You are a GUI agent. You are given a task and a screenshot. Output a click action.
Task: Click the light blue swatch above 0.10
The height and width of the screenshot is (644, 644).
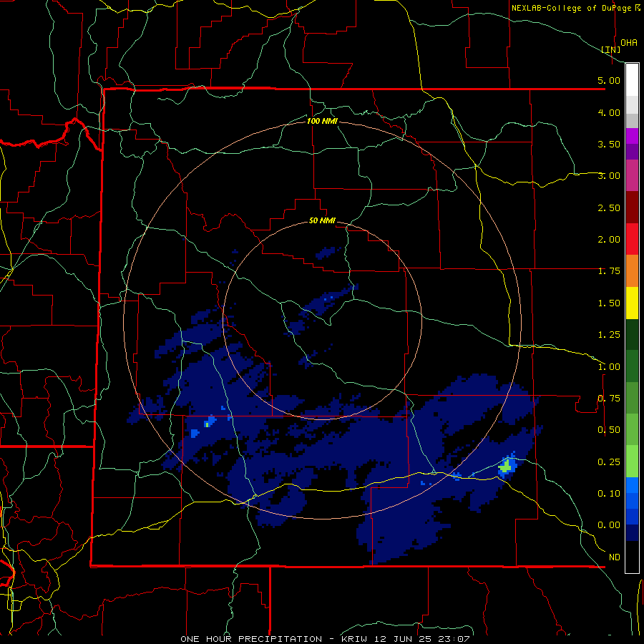coord(632,485)
